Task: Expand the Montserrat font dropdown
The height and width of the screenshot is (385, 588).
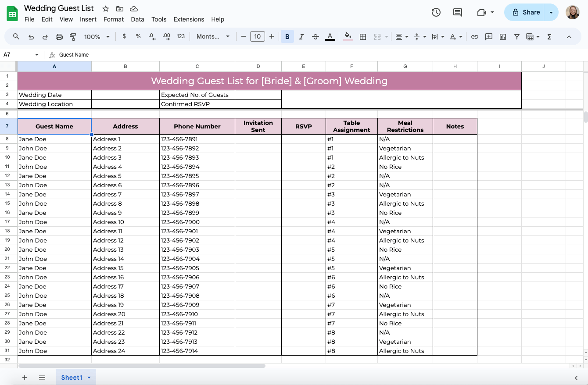Action: (x=213, y=37)
